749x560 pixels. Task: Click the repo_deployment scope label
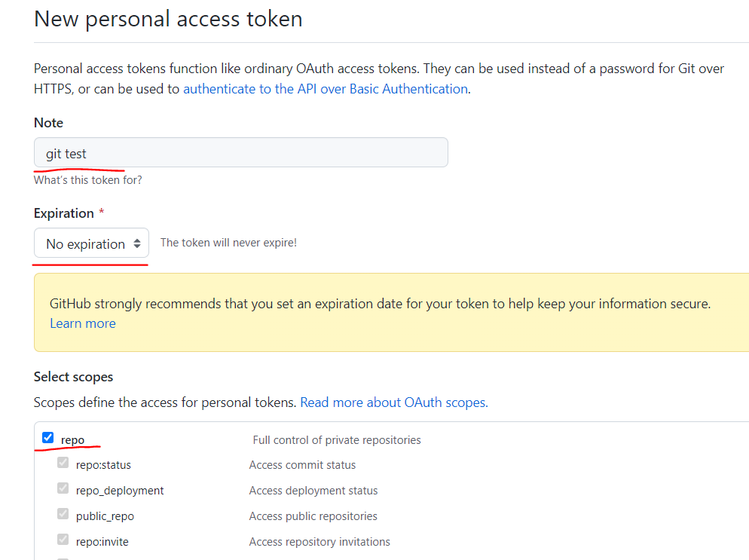tap(119, 491)
